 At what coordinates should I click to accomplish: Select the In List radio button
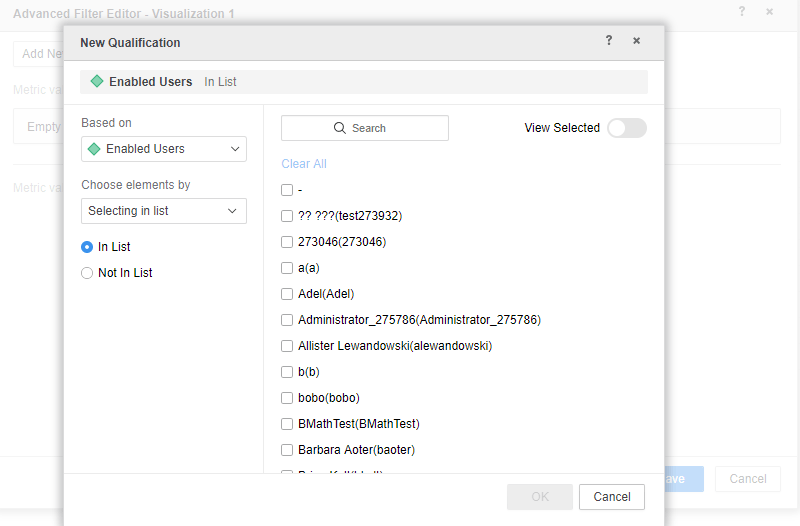[x=87, y=247]
